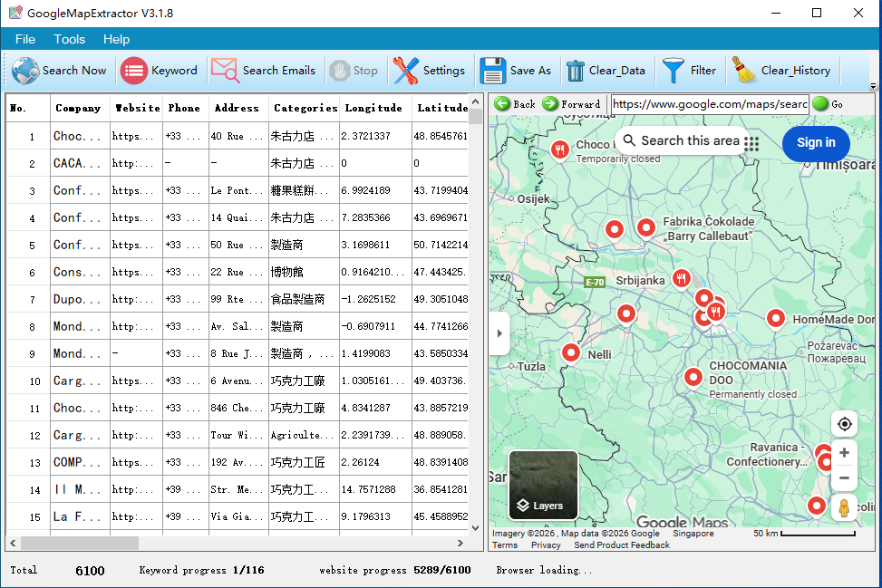Open the map Layers thumbnail
The height and width of the screenshot is (588, 882).
pos(543,485)
